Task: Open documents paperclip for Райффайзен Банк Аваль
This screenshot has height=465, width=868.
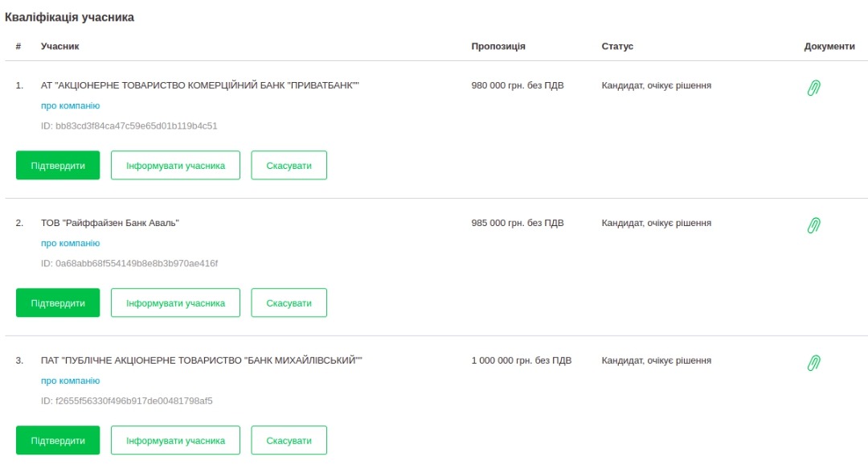Action: tap(813, 225)
